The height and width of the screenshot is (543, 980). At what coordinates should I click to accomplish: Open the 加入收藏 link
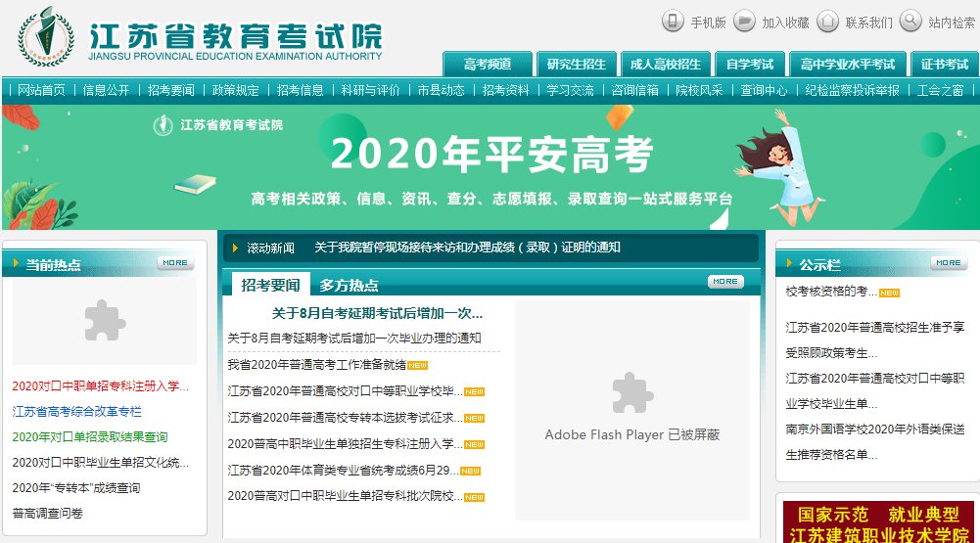click(x=785, y=23)
